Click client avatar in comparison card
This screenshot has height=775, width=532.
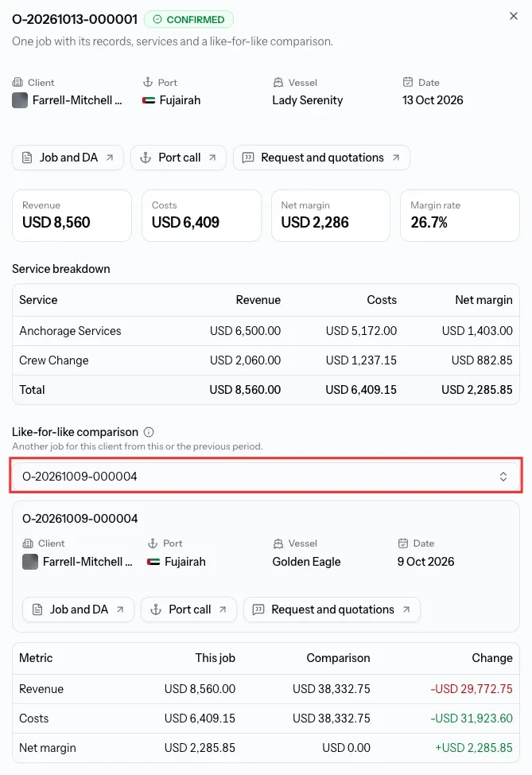click(30, 562)
